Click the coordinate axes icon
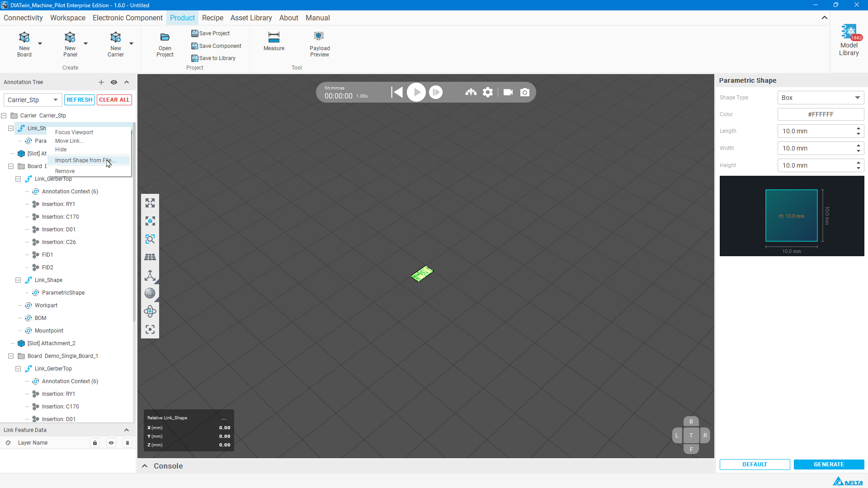This screenshot has height=488, width=868. (x=150, y=275)
